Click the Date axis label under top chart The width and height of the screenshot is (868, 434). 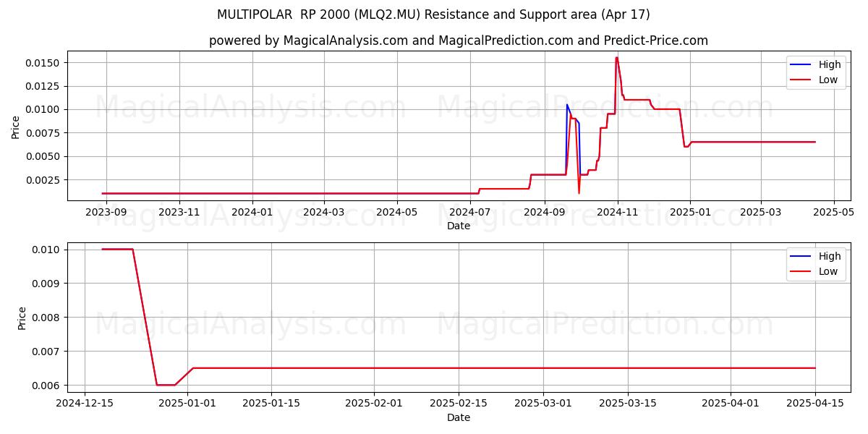459,226
